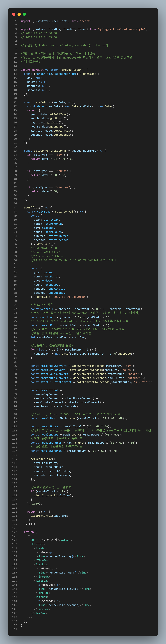The height and width of the screenshot is (644, 166).
Task: Click the "2025-11-20 03:50:00" date string
Action: [69, 297]
